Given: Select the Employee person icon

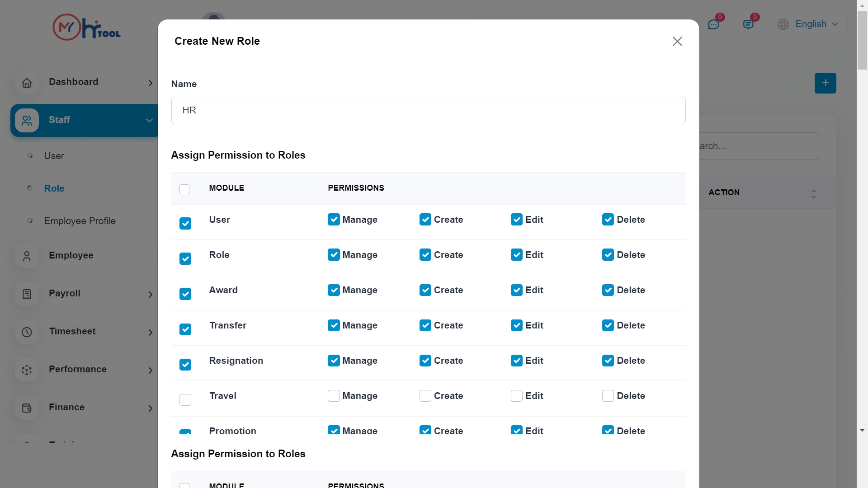Looking at the screenshot, I should [x=27, y=256].
